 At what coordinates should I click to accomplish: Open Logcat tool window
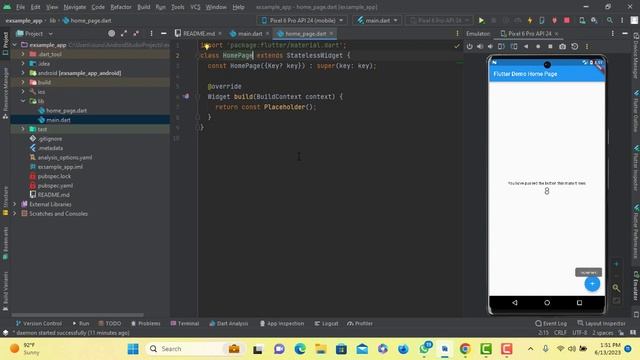(x=327, y=323)
